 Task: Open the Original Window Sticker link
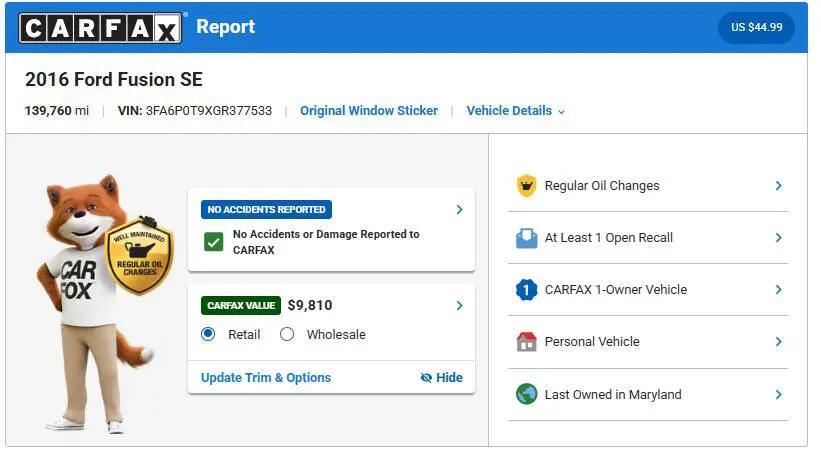(369, 111)
